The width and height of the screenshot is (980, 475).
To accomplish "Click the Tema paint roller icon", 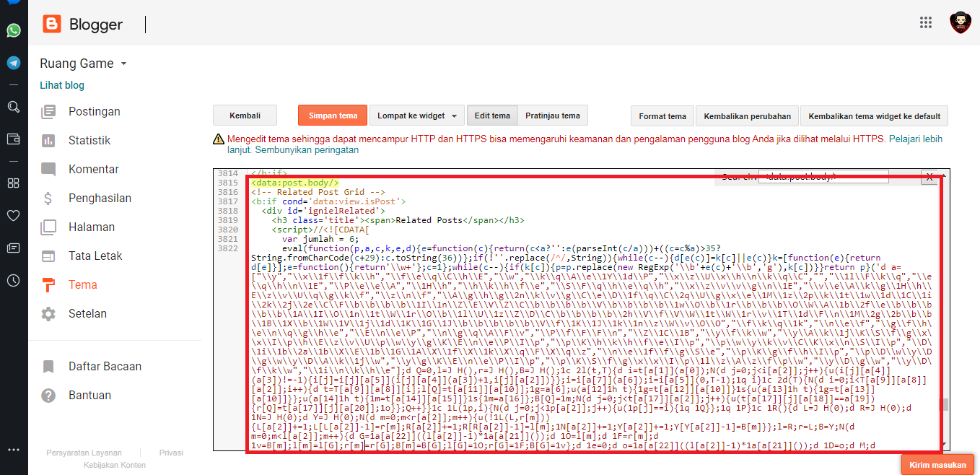I will point(48,284).
